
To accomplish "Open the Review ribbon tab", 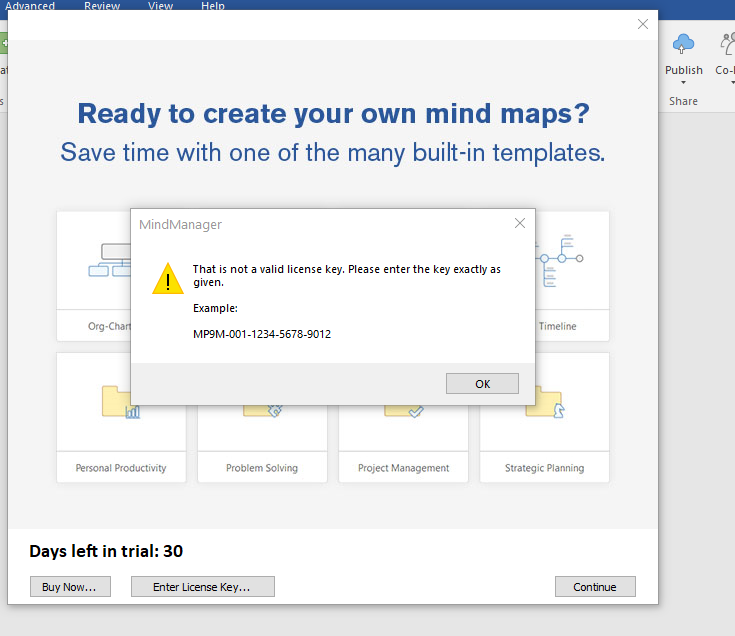I will (x=102, y=6).
